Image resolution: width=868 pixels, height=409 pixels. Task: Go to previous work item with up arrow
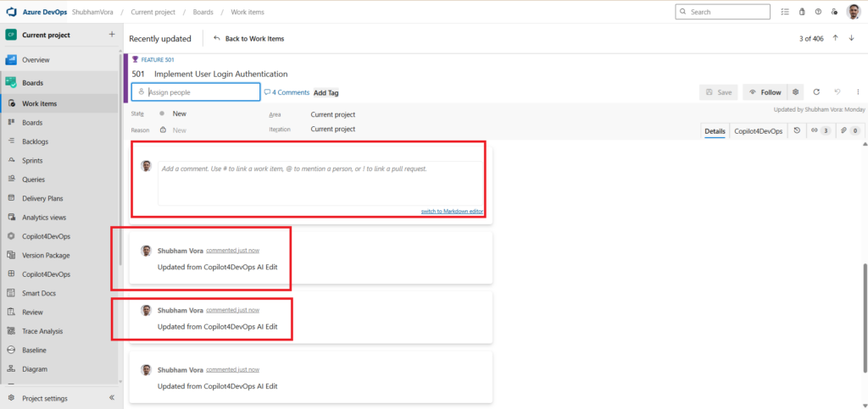point(836,38)
